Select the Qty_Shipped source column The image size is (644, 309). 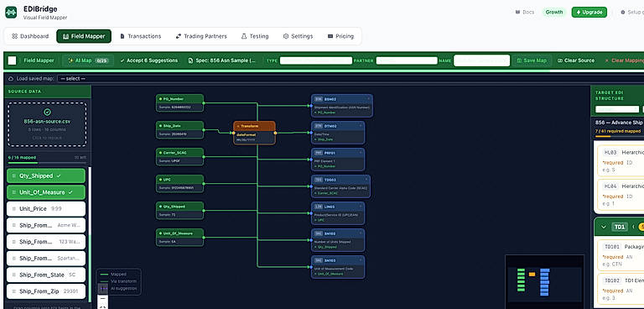click(x=46, y=175)
